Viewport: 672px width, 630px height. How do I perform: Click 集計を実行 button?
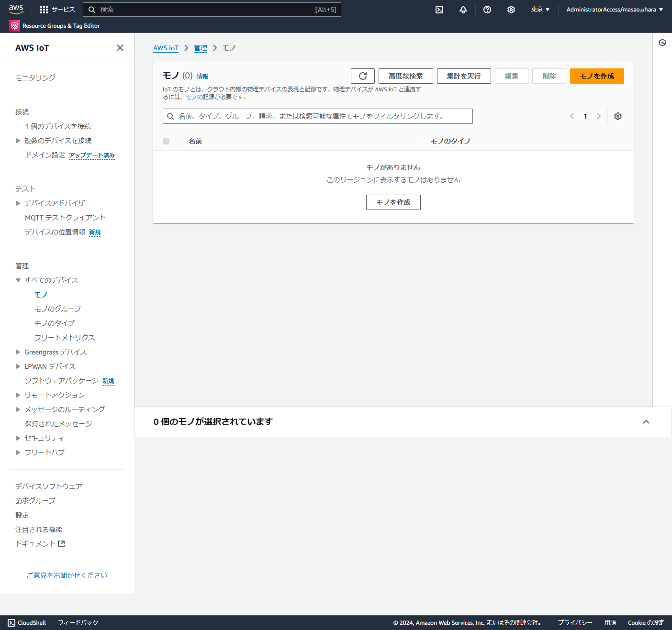click(x=464, y=76)
